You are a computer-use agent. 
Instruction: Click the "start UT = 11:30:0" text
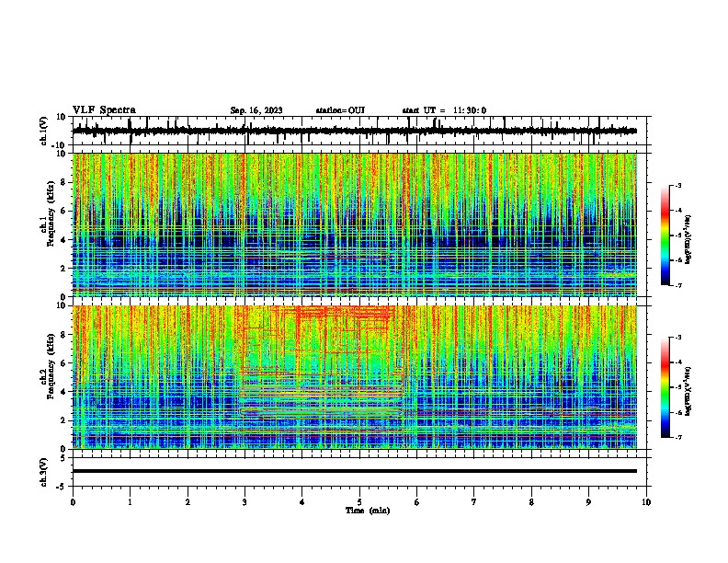[x=444, y=110]
